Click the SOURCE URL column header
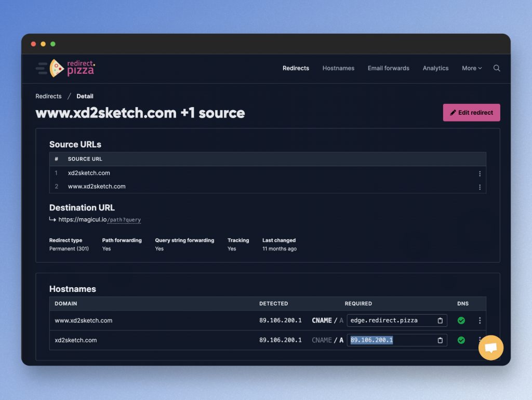 (x=85, y=159)
